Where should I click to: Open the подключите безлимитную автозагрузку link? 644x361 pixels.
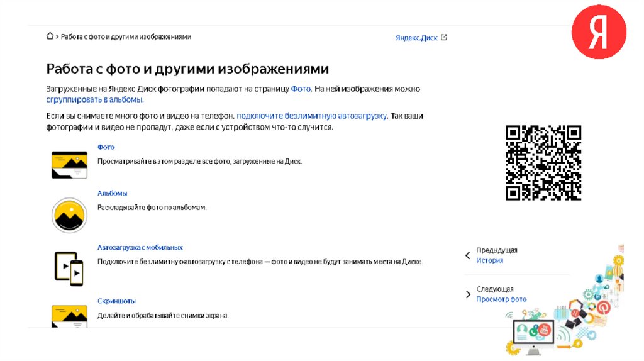click(x=312, y=116)
